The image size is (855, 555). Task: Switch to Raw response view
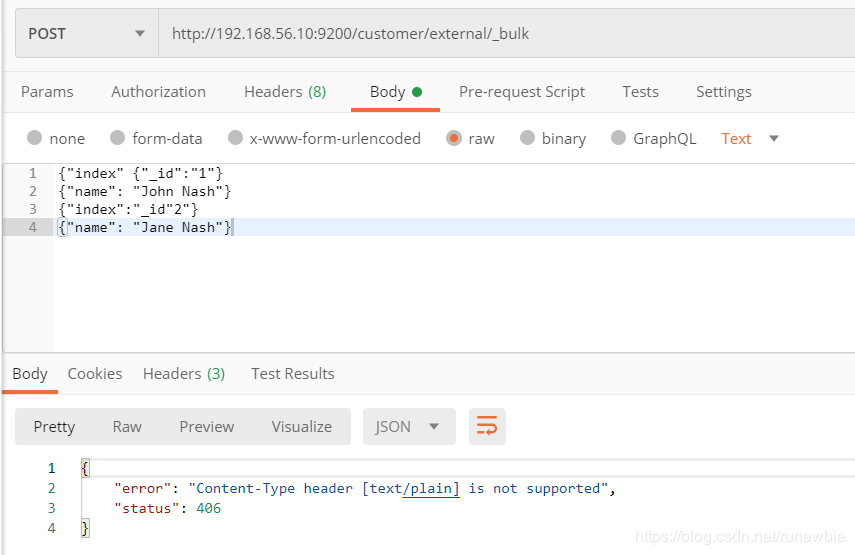pyautogui.click(x=127, y=426)
